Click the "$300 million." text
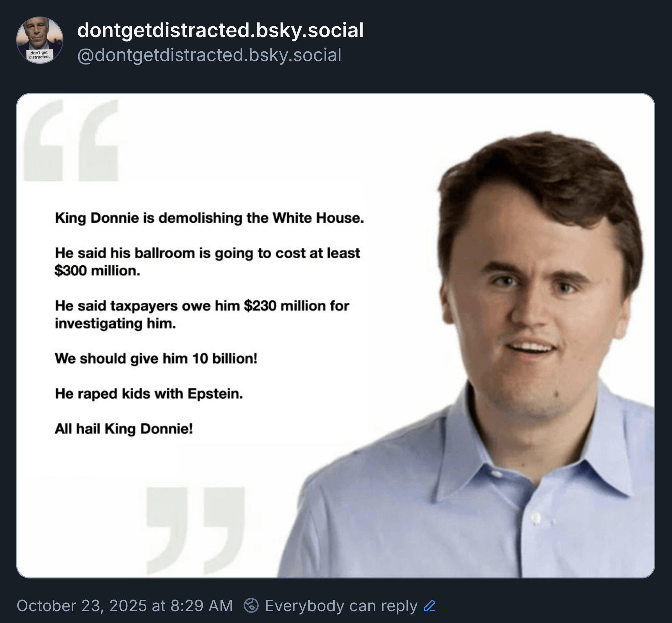Image resolution: width=672 pixels, height=623 pixels. 97,271
